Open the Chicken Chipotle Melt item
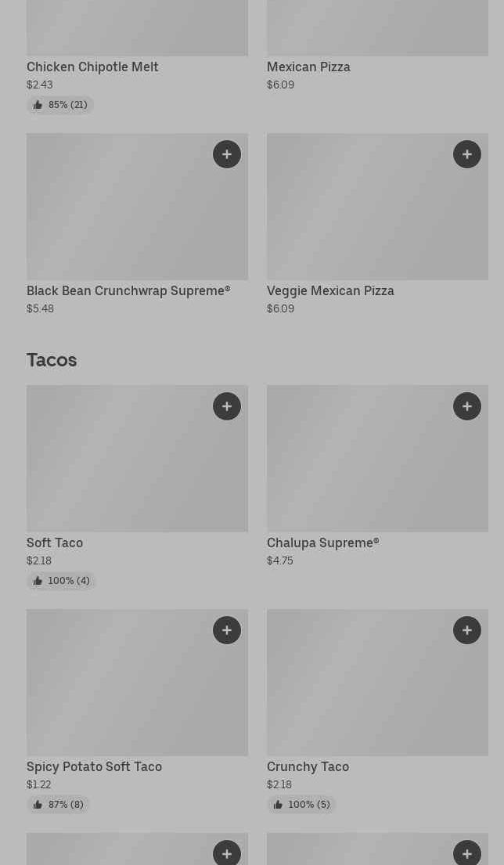Image resolution: width=504 pixels, height=865 pixels. pyautogui.click(x=92, y=67)
